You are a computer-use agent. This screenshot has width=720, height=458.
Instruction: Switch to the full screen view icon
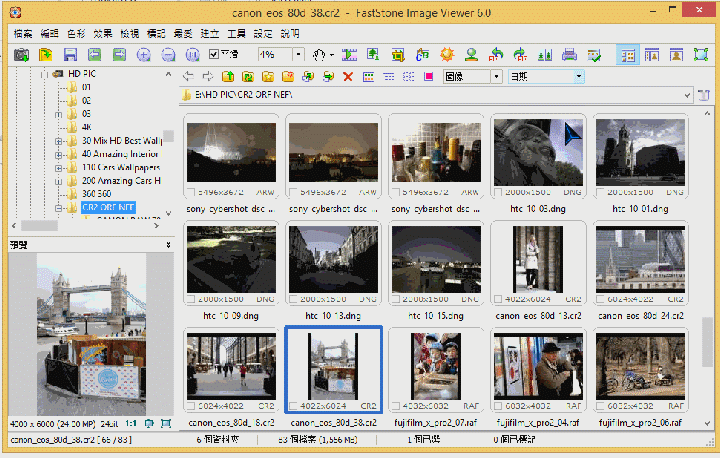point(701,55)
